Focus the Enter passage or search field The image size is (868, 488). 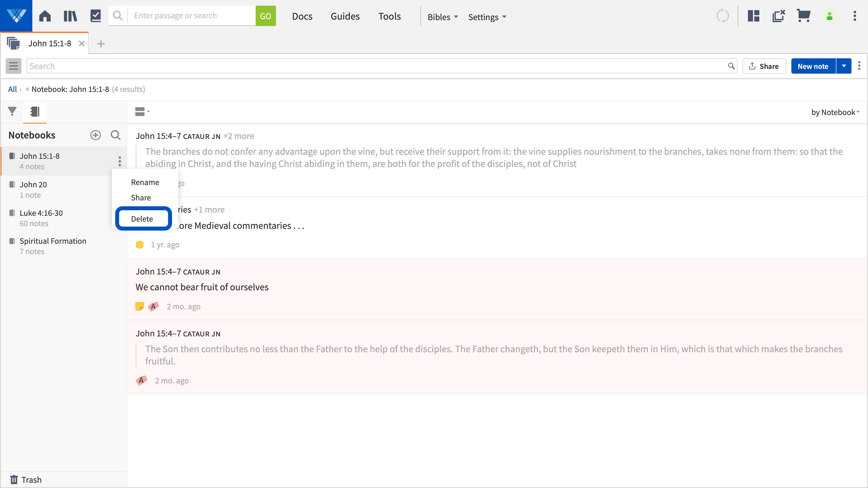pyautogui.click(x=191, y=16)
